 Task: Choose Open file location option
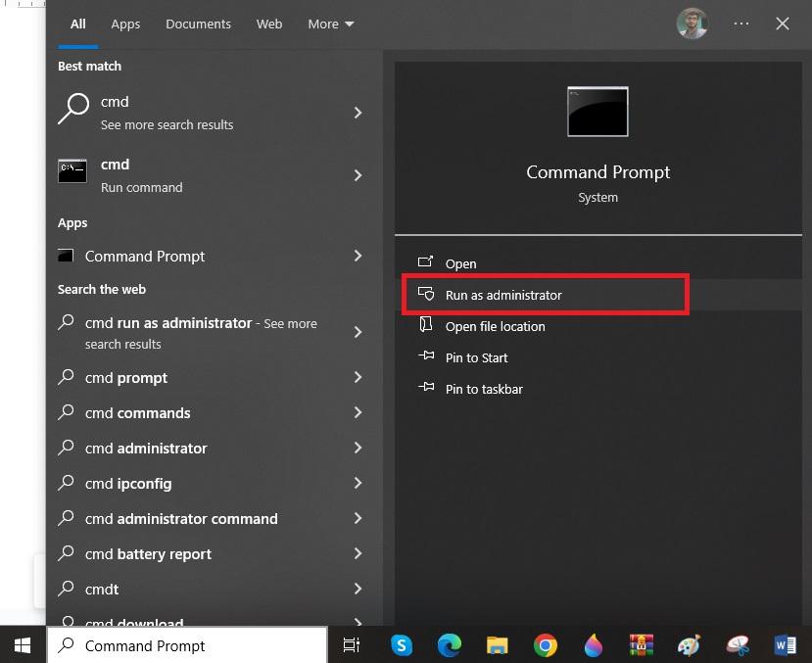495,326
